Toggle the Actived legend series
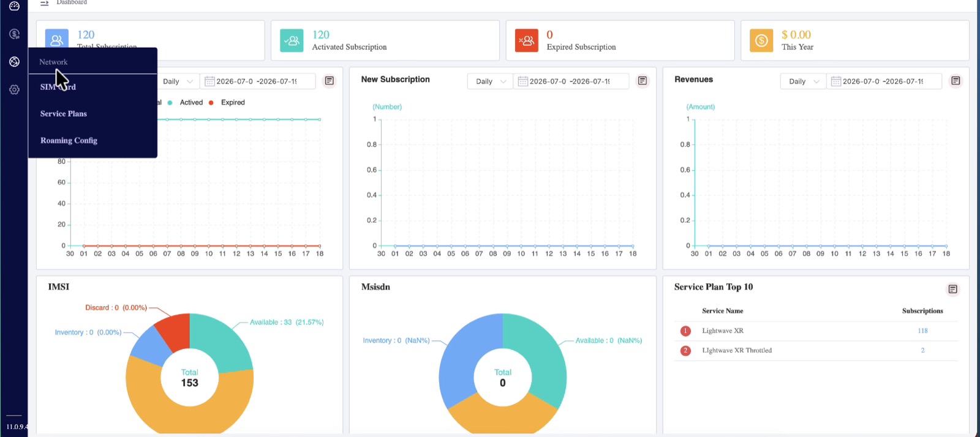This screenshot has height=437, width=980. pos(185,102)
